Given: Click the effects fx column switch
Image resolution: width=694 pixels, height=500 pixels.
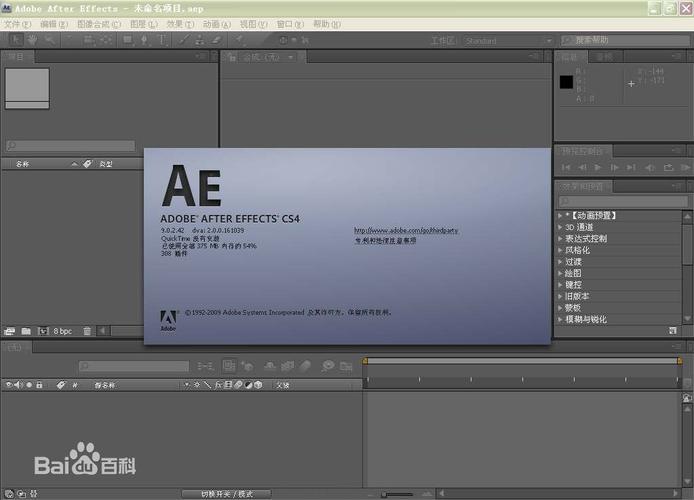Looking at the screenshot, I should [218, 385].
